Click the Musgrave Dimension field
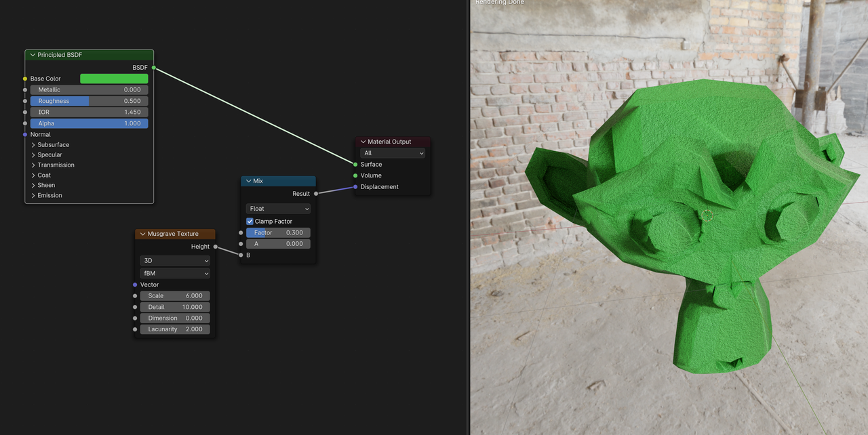The height and width of the screenshot is (435, 868). (175, 318)
